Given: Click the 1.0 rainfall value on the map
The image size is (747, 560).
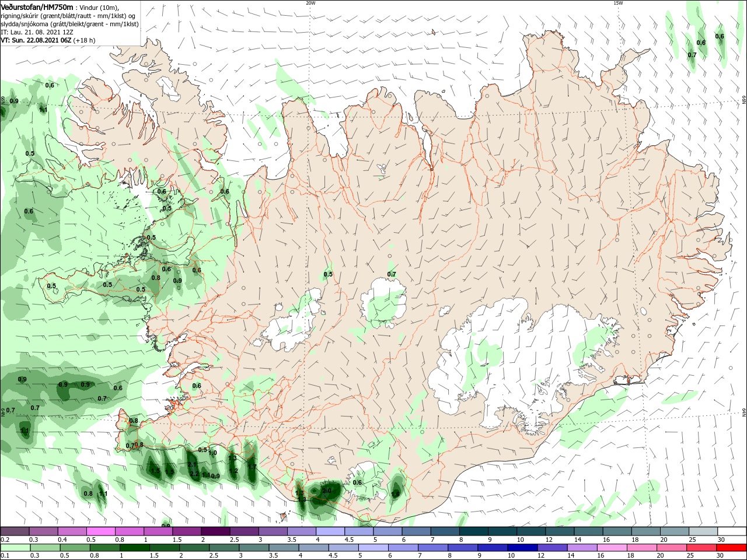Looking at the screenshot, I should 212,453.
